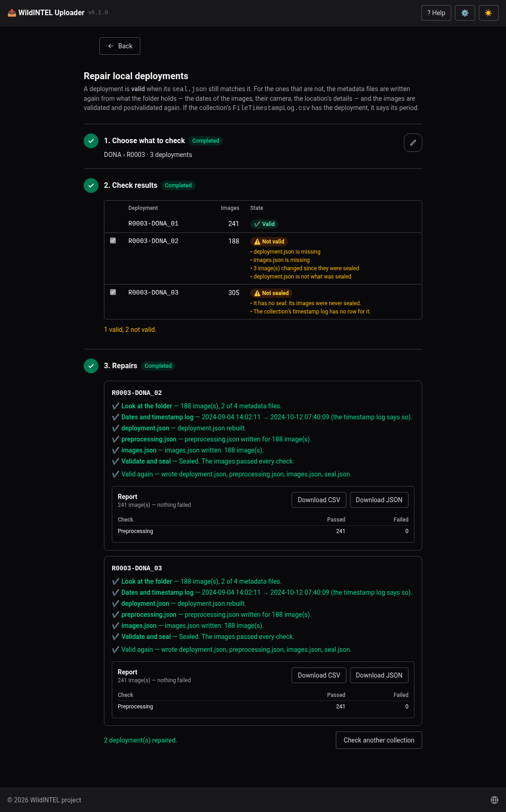Click the version label v0.1.0
The width and height of the screenshot is (506, 812).
(x=98, y=13)
